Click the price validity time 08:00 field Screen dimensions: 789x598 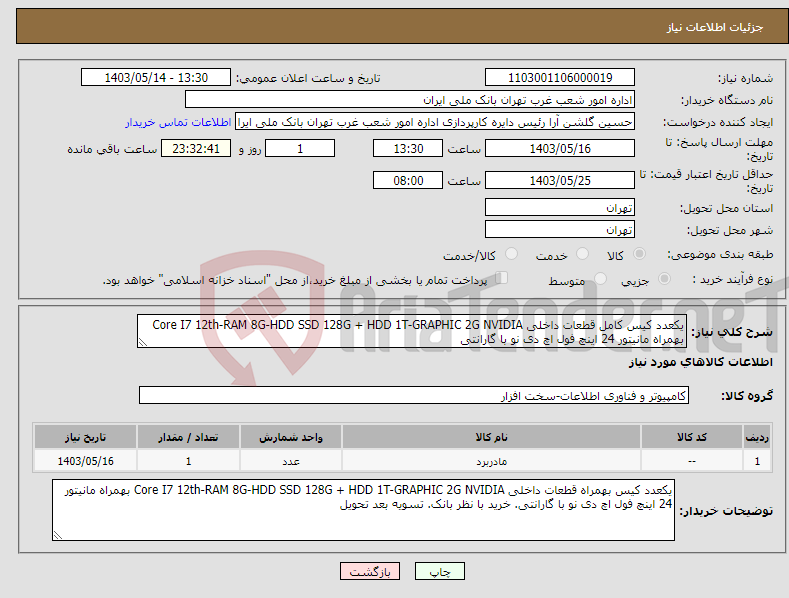pyautogui.click(x=408, y=180)
